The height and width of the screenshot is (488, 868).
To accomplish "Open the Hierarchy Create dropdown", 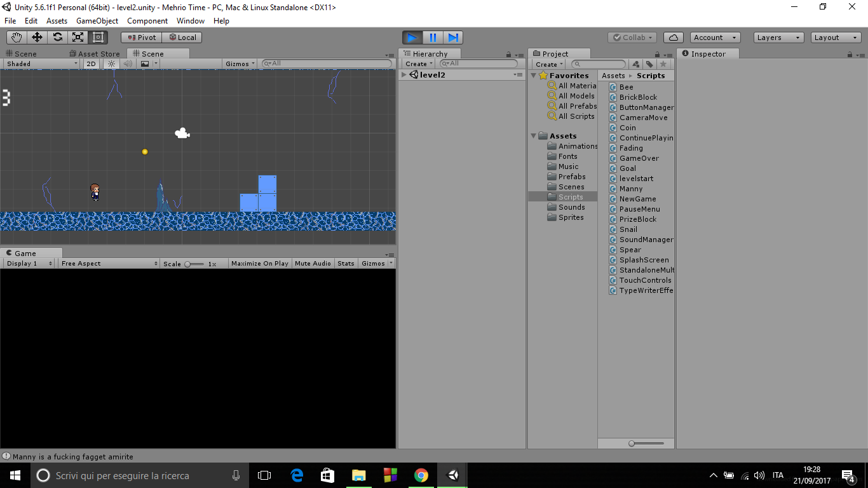I will coord(419,64).
